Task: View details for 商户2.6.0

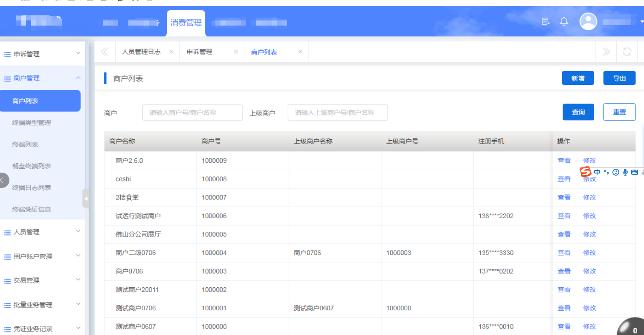Action: tap(564, 161)
